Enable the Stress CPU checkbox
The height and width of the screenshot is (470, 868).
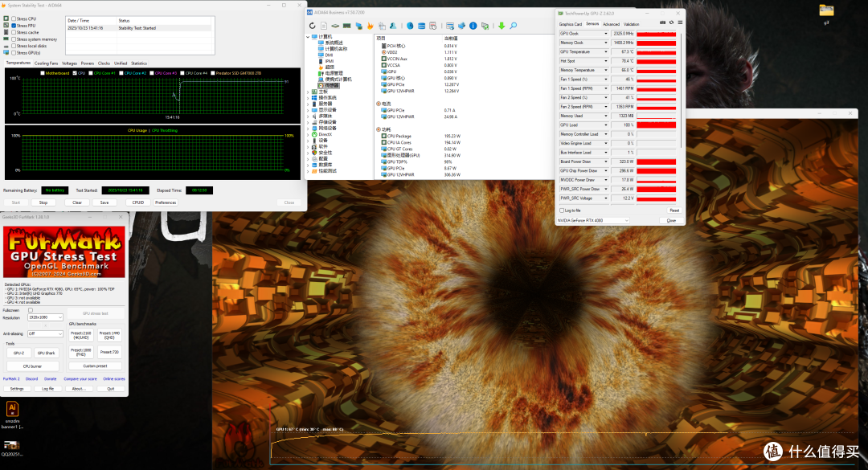click(x=14, y=18)
